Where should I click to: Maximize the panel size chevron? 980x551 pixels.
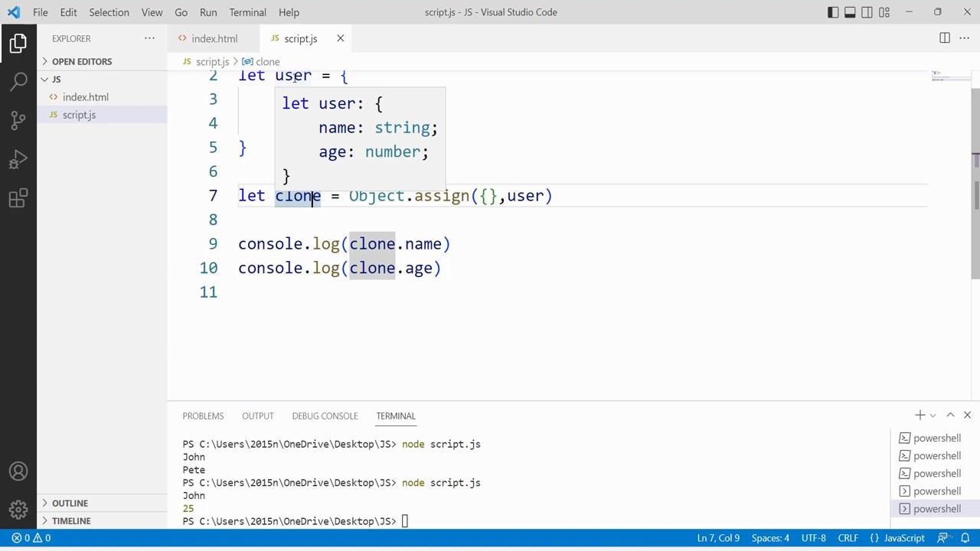[x=950, y=415]
